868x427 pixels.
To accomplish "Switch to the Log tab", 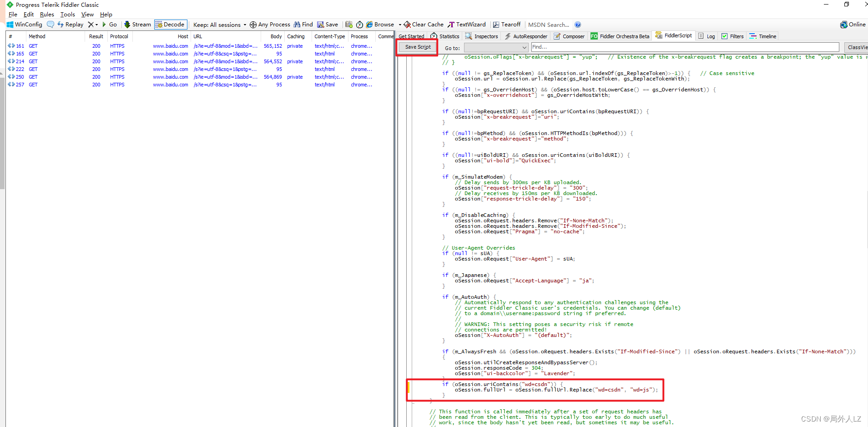I will point(707,36).
